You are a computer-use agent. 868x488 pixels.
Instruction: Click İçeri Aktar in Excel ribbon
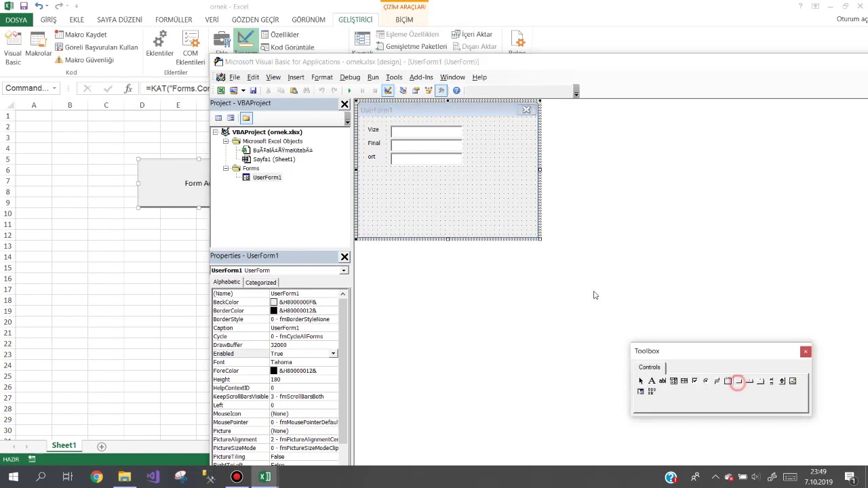click(472, 35)
